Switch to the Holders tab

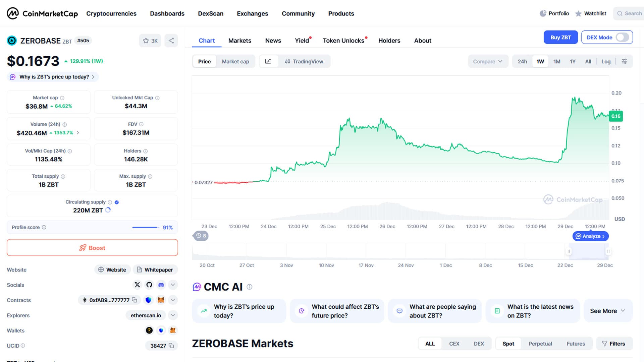tap(389, 41)
